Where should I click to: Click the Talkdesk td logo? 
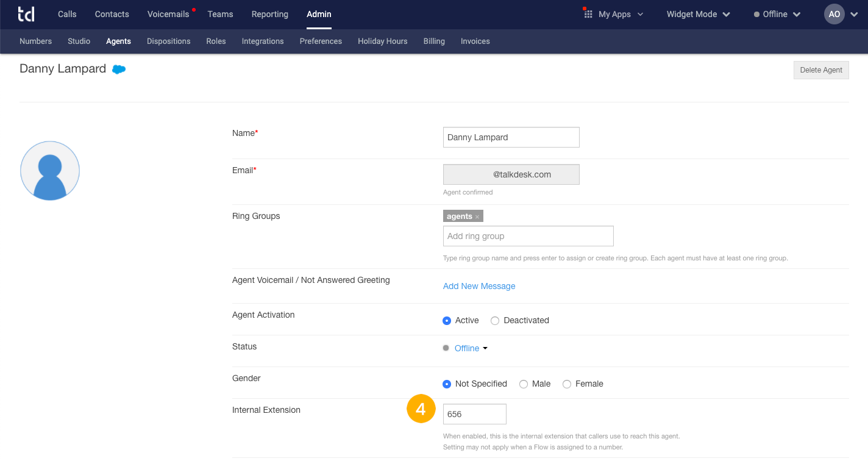click(x=26, y=14)
